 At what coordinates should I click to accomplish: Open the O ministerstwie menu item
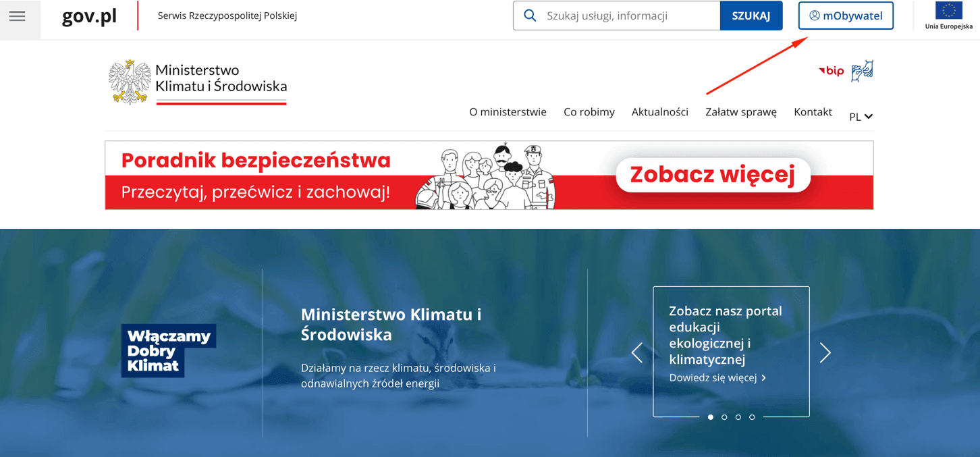pos(508,112)
